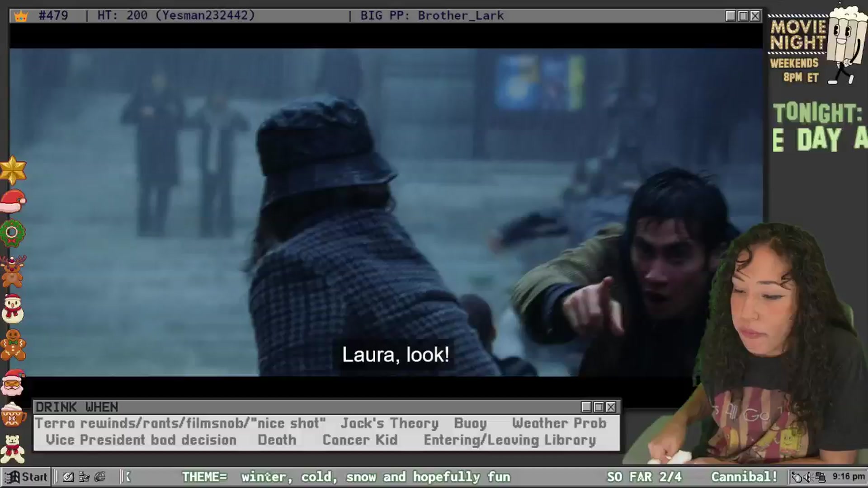Click the mouse icon in system tray
868x488 pixels.
[797, 477]
